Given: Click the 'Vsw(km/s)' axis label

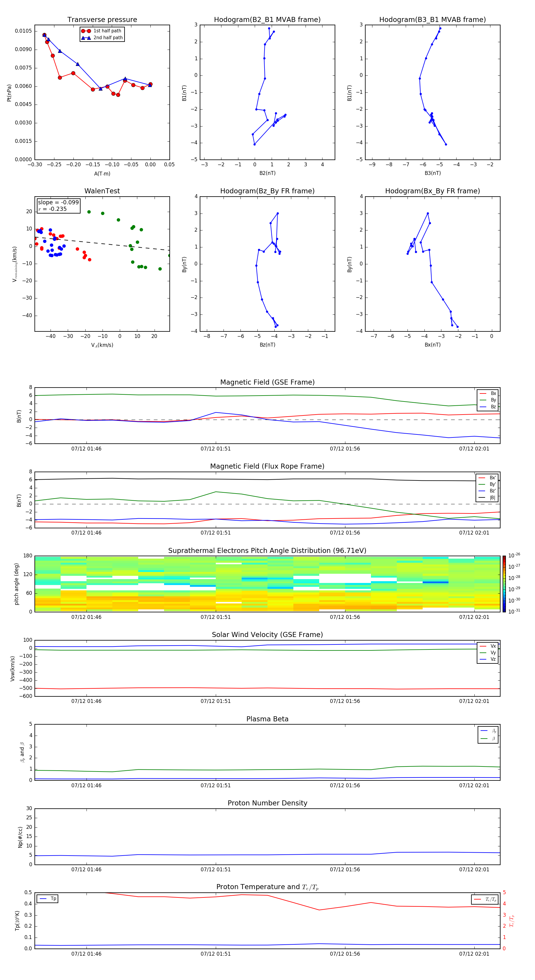Looking at the screenshot, I should click(x=12, y=668).
